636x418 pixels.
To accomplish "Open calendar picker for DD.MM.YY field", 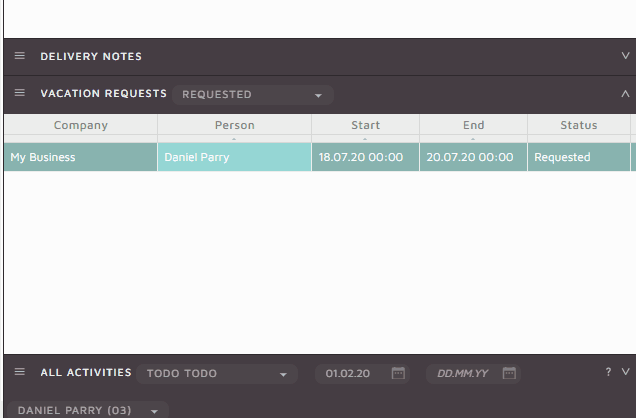I will coord(509,373).
